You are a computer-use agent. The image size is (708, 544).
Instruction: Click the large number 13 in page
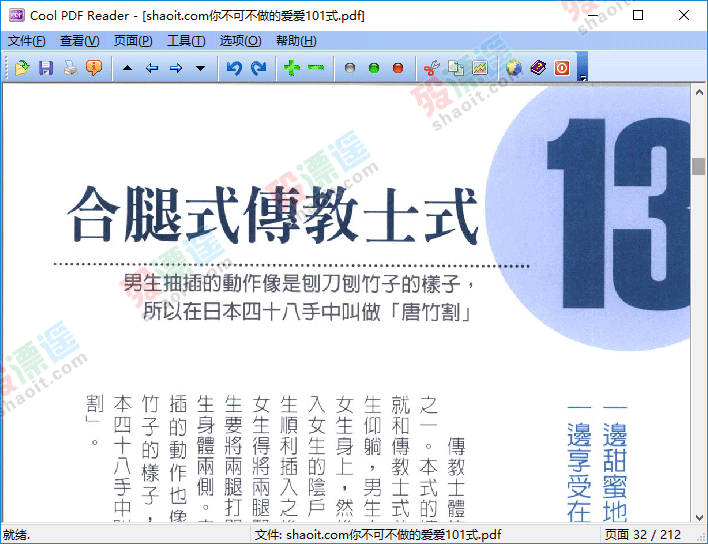click(618, 214)
